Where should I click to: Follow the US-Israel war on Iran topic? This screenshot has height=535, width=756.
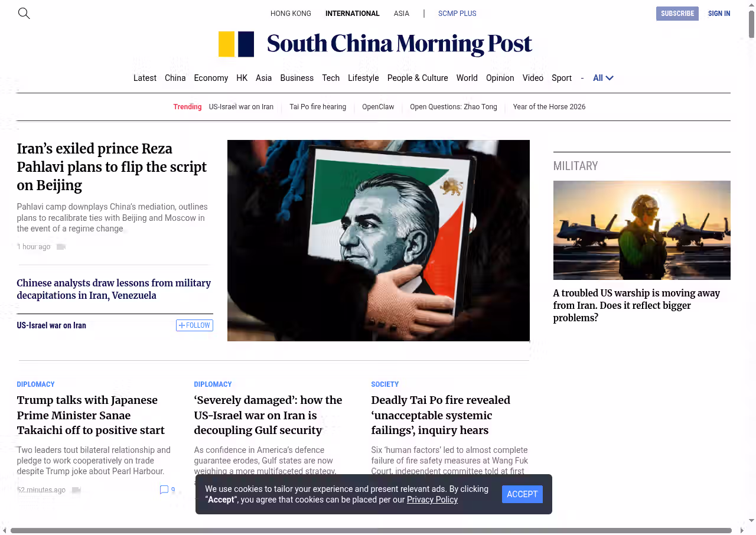tap(194, 325)
